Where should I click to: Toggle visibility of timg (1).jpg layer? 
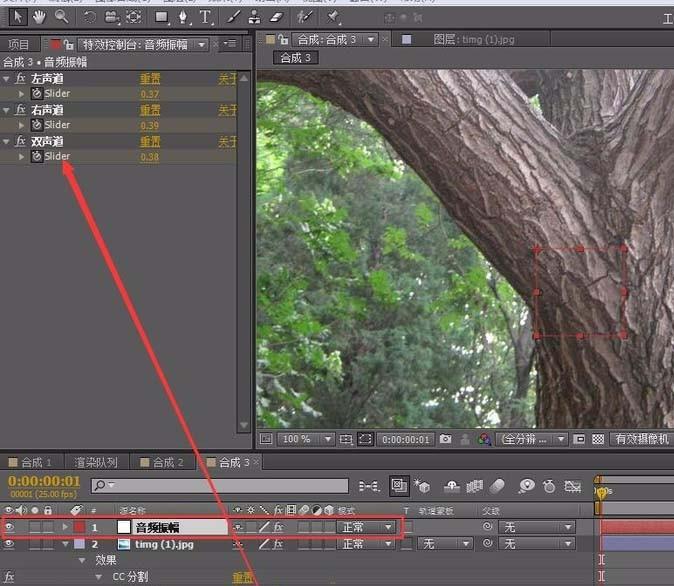(x=10, y=544)
